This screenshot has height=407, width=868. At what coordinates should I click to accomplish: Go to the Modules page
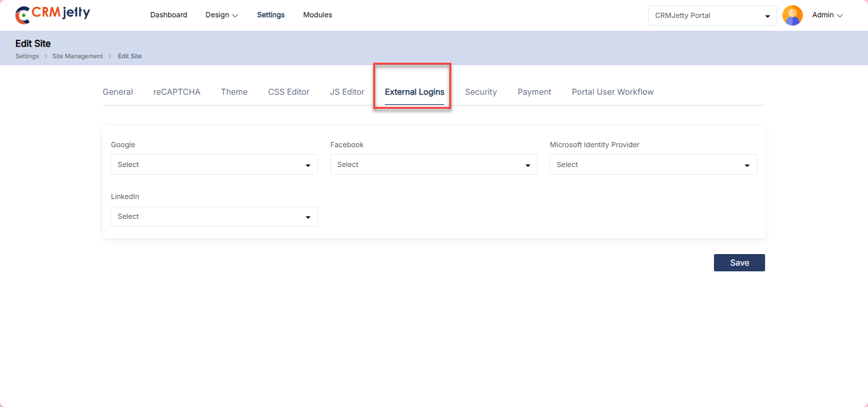coord(318,15)
